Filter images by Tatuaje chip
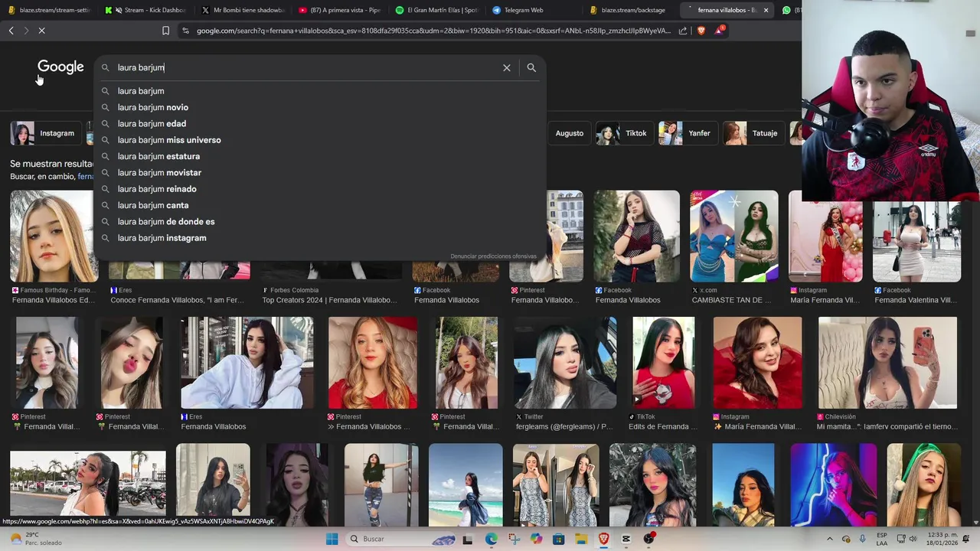 click(x=753, y=133)
